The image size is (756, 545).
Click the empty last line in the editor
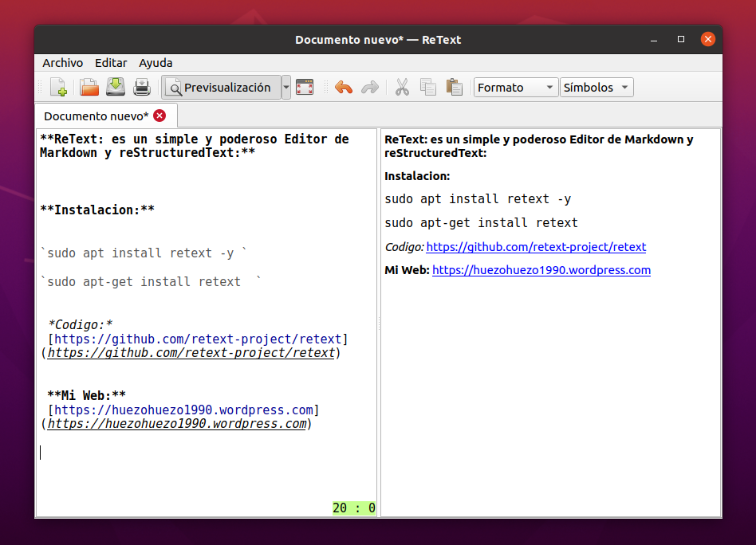(207, 453)
